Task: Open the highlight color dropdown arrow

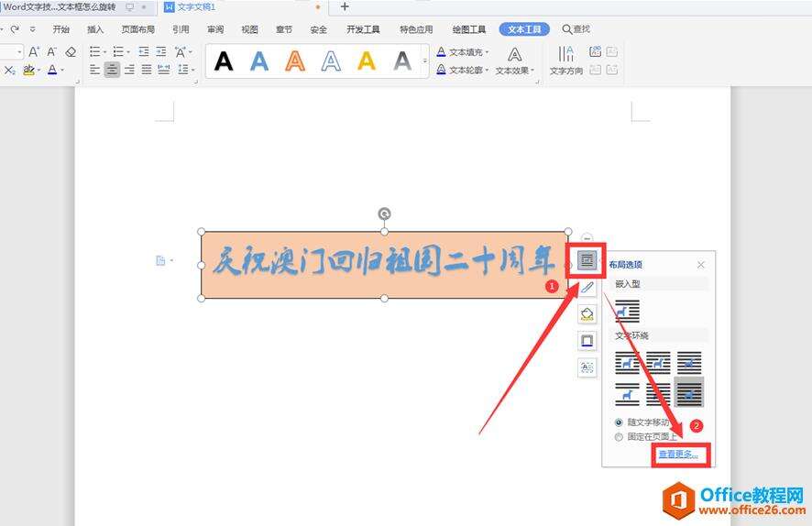Action: click(38, 70)
